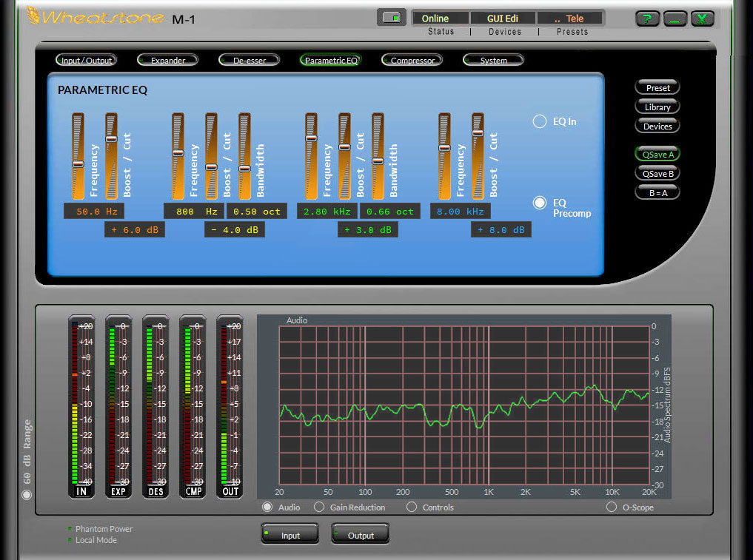The height and width of the screenshot is (560, 753).
Task: Toggle the 60 dB Range radio button
Action: coord(27,495)
